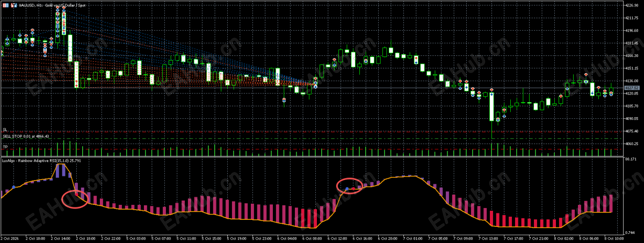Click the 2 Oct 14:00 time axis label
The width and height of the screenshot is (644, 243).
60,239
